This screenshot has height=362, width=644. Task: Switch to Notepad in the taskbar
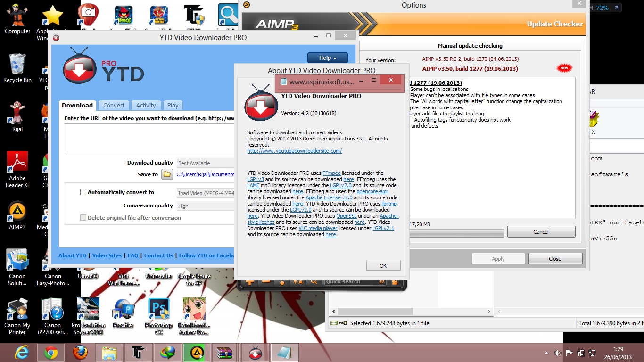coord(285,352)
